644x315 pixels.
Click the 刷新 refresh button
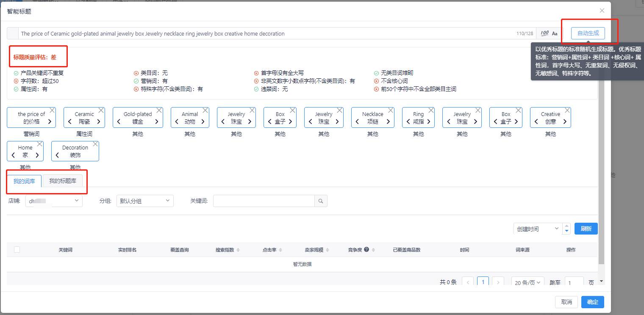[586, 229]
